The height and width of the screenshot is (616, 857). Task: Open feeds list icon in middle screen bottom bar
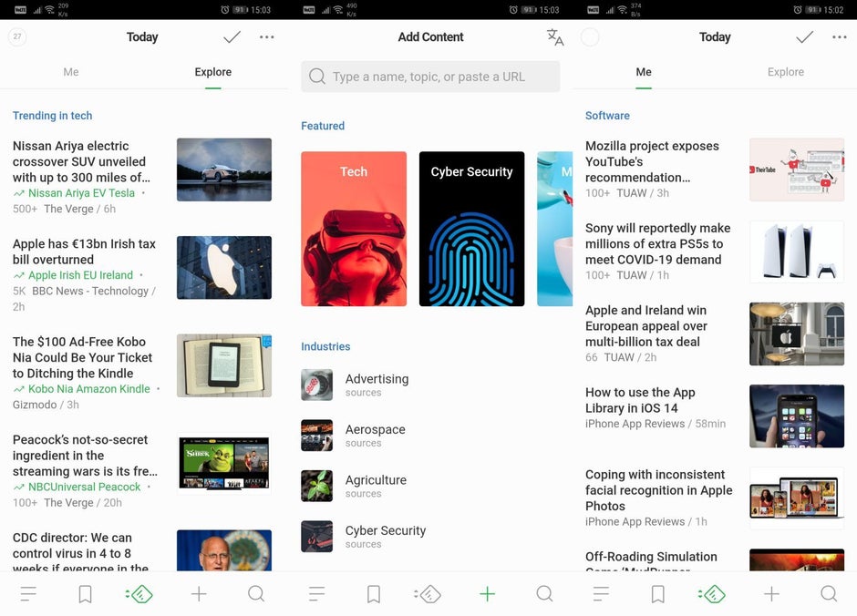(317, 593)
